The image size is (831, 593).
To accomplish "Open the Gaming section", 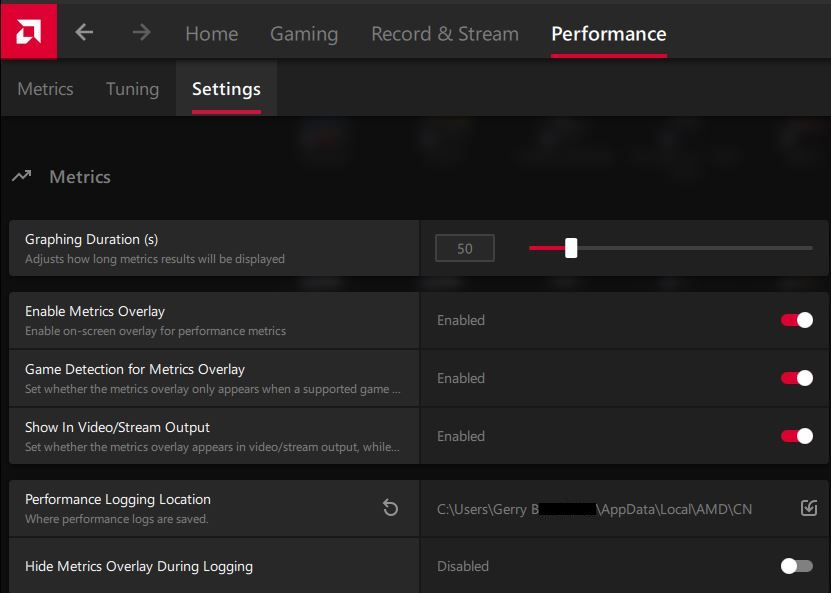I will coord(304,33).
